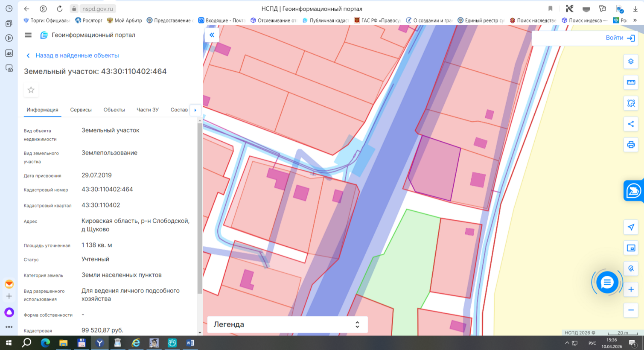The image size is (644, 350).
Task: Open the round chat support bubble
Action: (607, 283)
